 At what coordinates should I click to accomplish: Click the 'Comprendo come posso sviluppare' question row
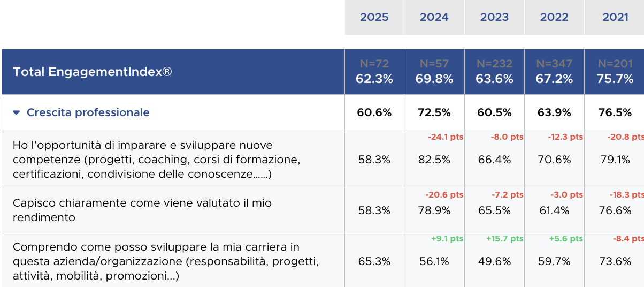point(166,261)
